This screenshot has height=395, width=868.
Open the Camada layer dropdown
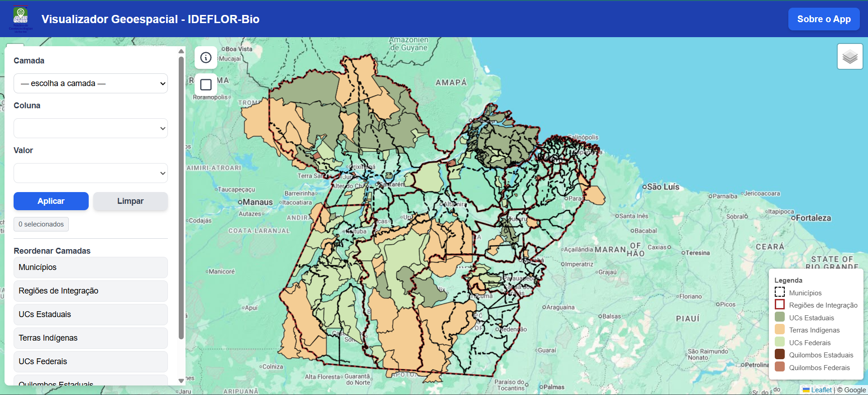tap(91, 83)
